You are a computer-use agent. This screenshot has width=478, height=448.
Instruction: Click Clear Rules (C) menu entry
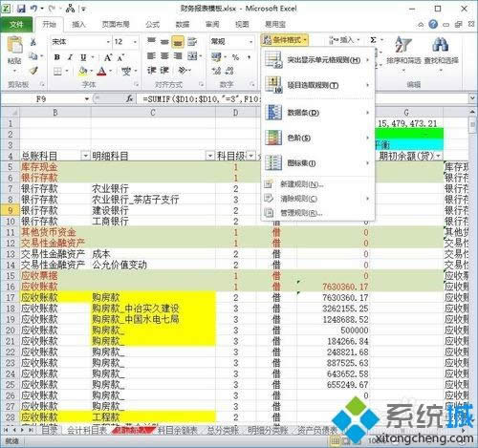(x=317, y=199)
